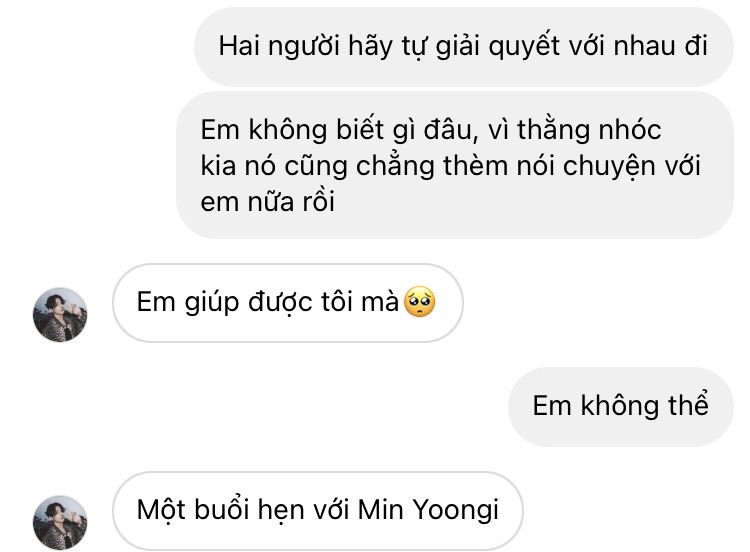
Task: Click word "thể" in "Em không thể"
Action: click(688, 405)
